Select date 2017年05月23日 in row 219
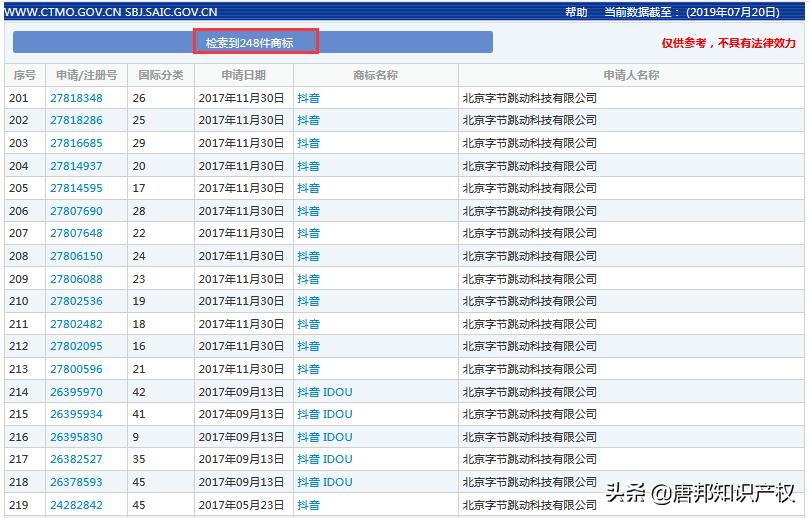 coord(241,505)
